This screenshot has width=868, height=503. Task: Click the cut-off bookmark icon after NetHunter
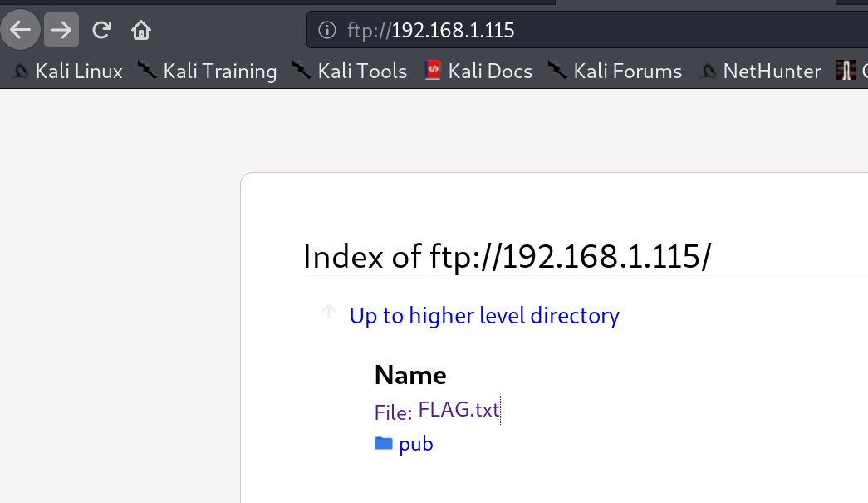pos(846,72)
